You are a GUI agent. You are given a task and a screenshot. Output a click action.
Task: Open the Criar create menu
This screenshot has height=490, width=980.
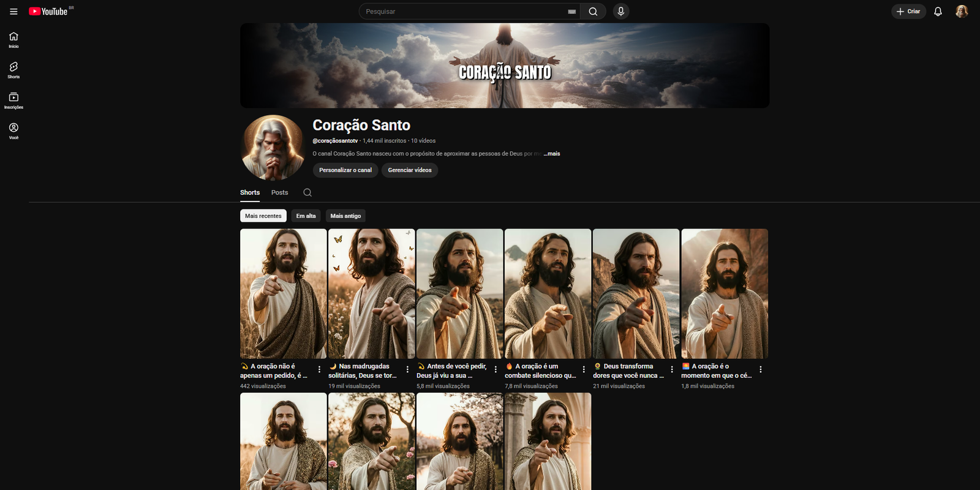908,12
